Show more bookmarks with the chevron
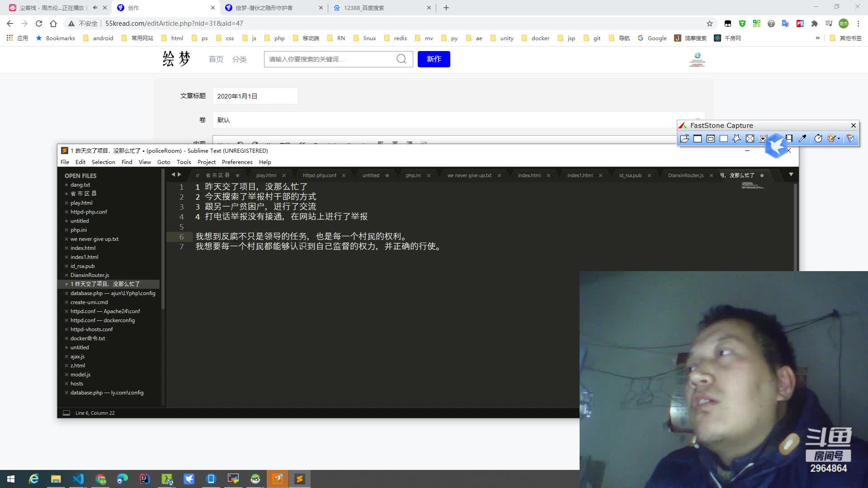This screenshot has height=488, width=868. point(817,38)
